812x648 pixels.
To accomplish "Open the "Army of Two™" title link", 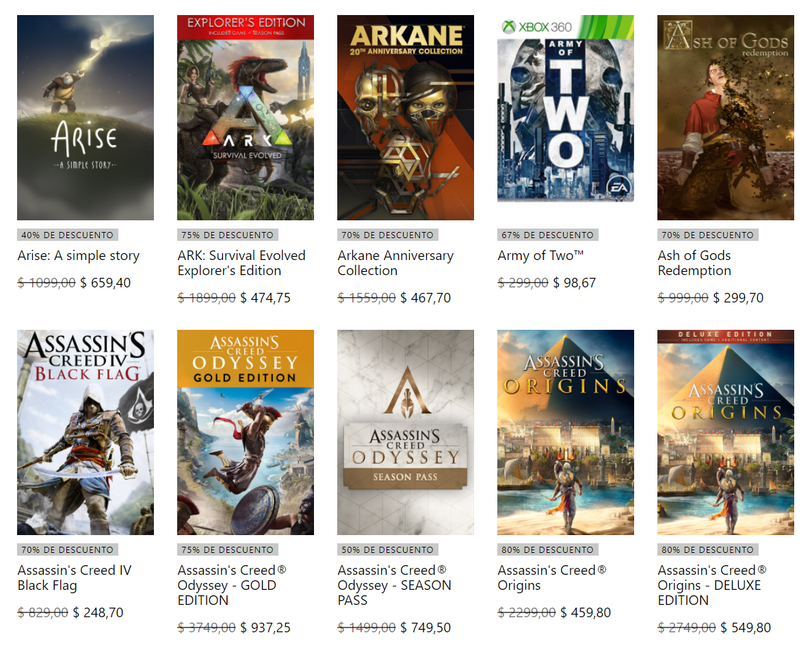I will pyautogui.click(x=540, y=256).
